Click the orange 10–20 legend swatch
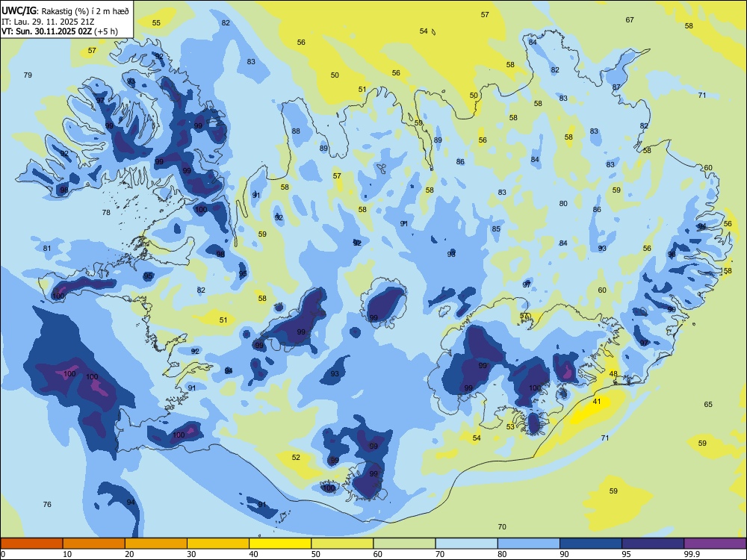The image size is (747, 560). 94,544
